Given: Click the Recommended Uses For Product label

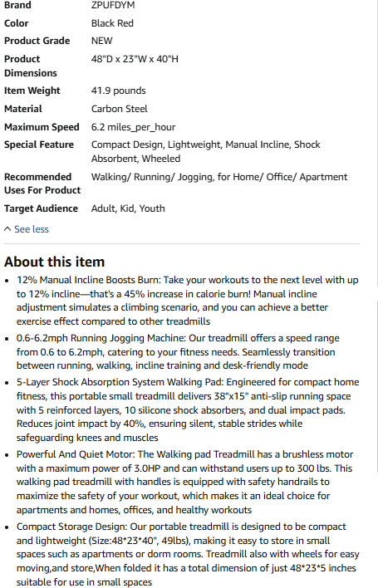Looking at the screenshot, I should [42, 184].
